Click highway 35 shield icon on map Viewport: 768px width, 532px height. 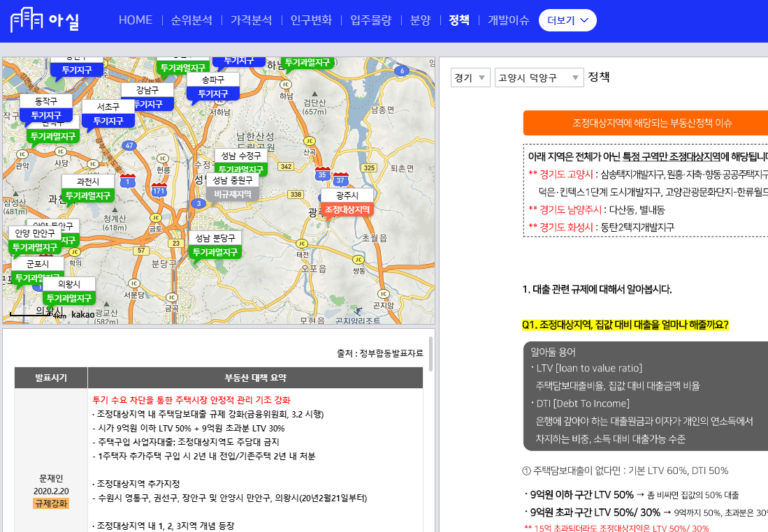(322, 174)
